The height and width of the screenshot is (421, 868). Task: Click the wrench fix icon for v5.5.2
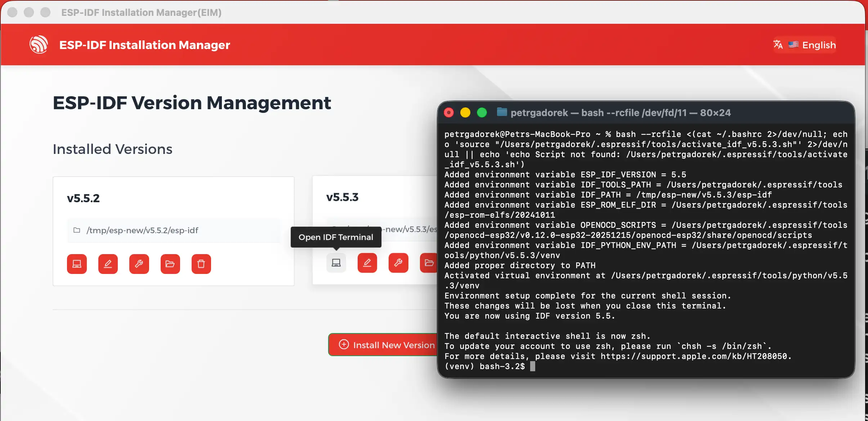pos(139,264)
